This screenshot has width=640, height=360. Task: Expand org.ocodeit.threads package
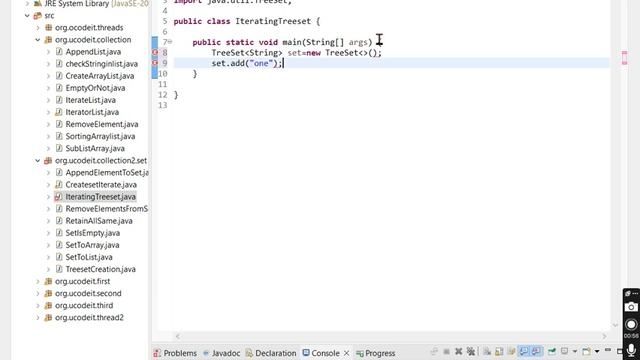click(38, 28)
